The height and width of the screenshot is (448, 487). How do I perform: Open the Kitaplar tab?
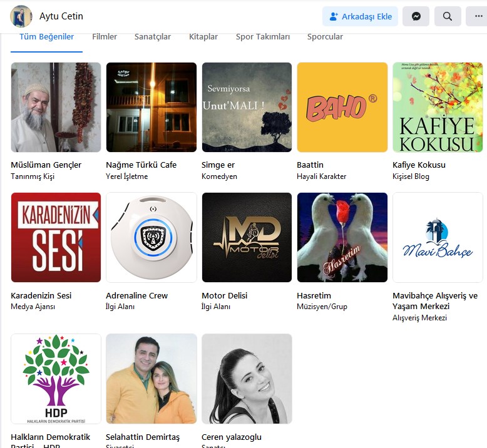(203, 37)
